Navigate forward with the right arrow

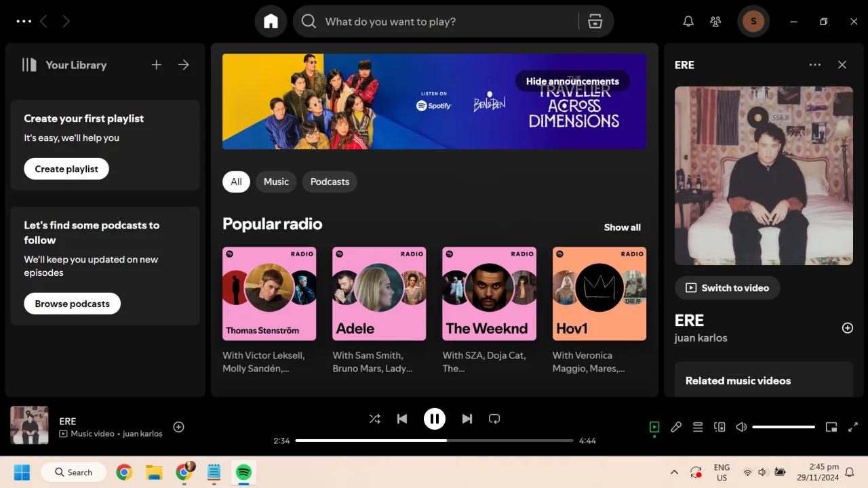pos(66,22)
